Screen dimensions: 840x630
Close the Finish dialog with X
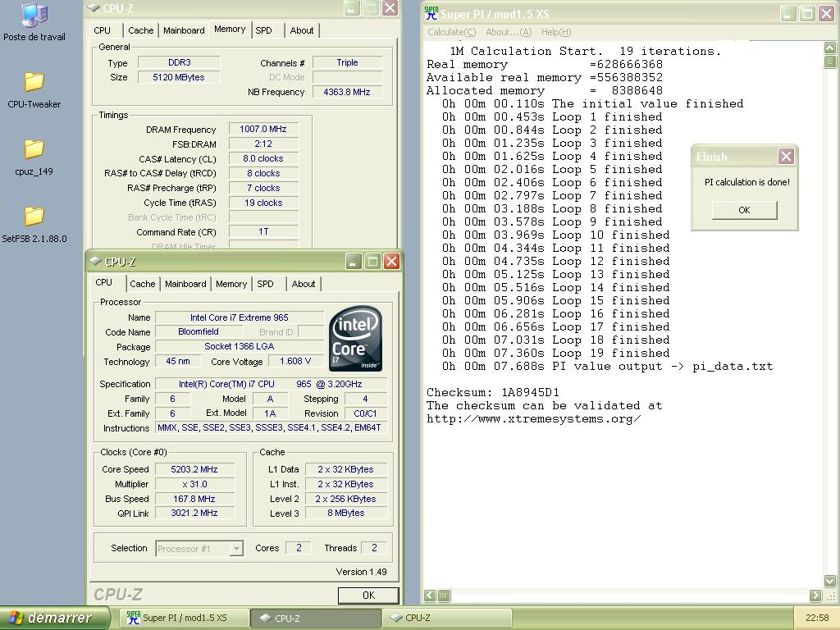click(786, 157)
